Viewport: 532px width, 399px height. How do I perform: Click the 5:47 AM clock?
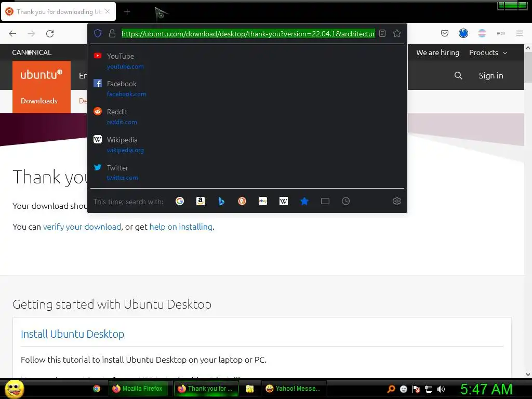click(x=486, y=389)
